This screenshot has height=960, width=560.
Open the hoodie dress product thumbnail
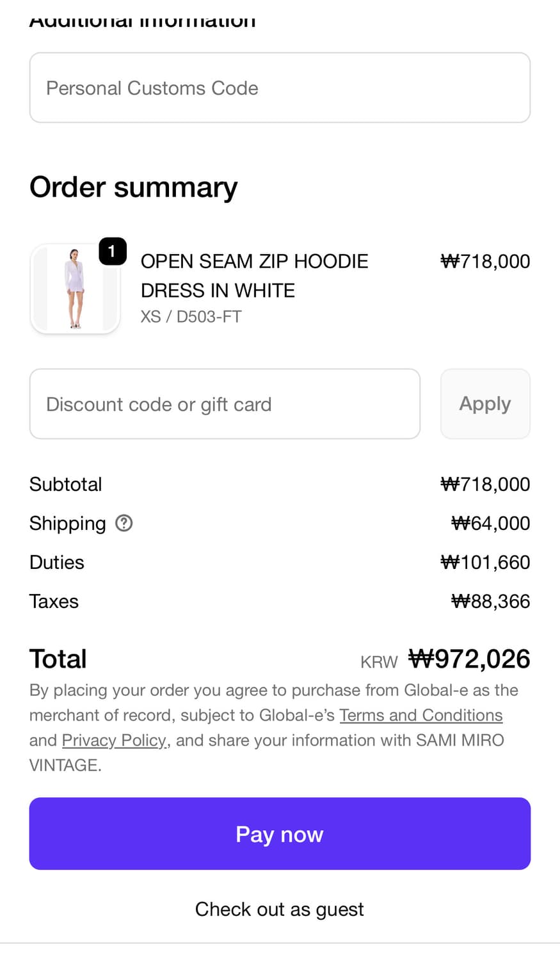[x=75, y=289]
